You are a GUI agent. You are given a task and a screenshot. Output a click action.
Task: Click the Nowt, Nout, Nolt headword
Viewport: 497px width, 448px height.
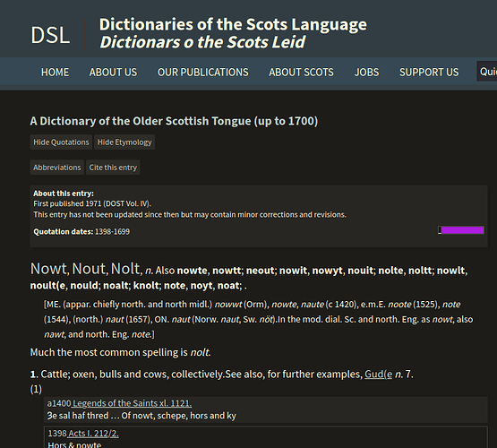pyautogui.click(x=86, y=269)
